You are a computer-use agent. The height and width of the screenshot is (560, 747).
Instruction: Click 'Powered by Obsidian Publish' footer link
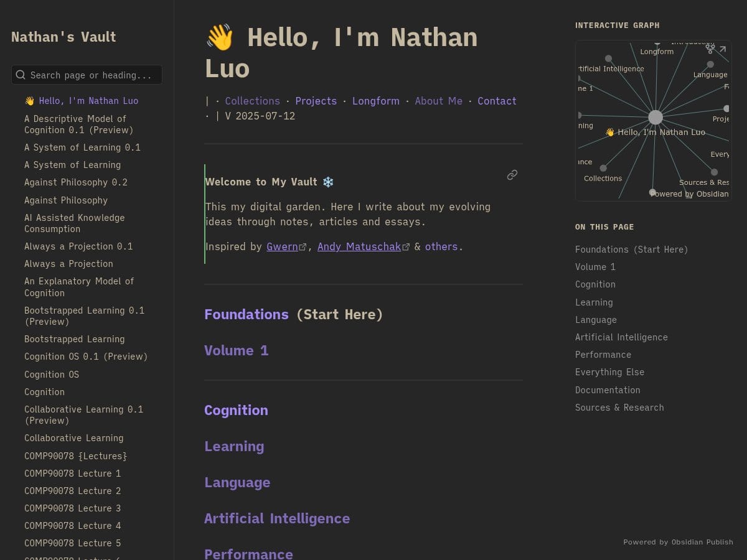point(678,542)
